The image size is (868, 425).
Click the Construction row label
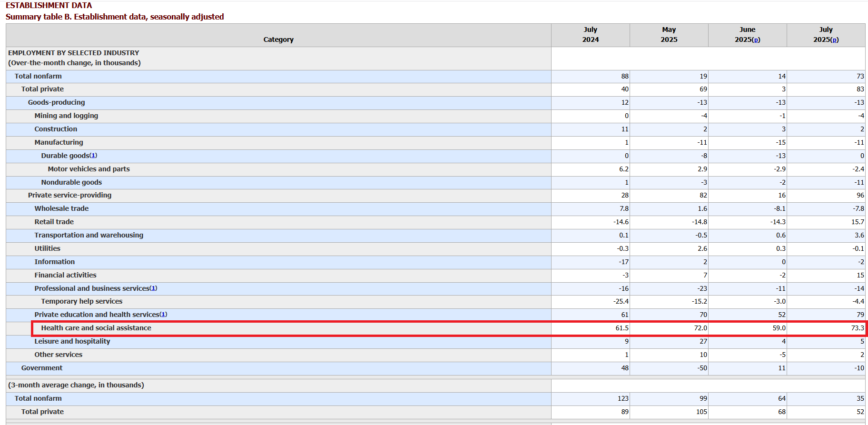56,129
